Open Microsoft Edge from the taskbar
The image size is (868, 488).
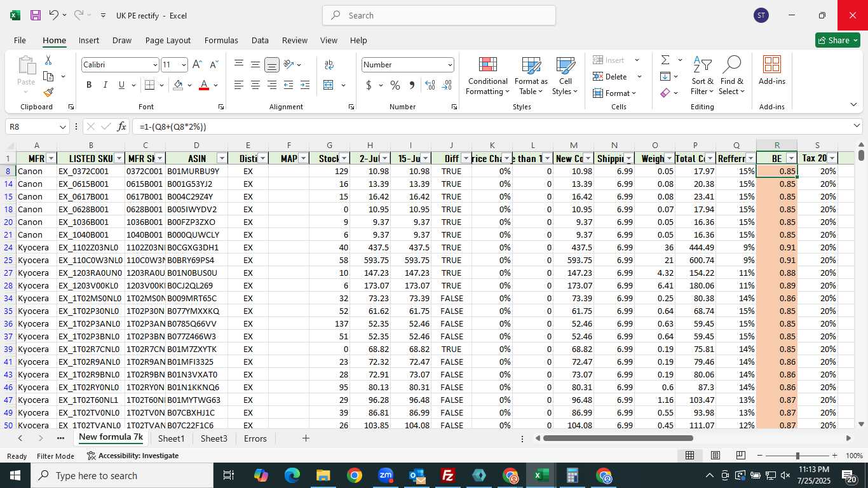[x=292, y=475]
